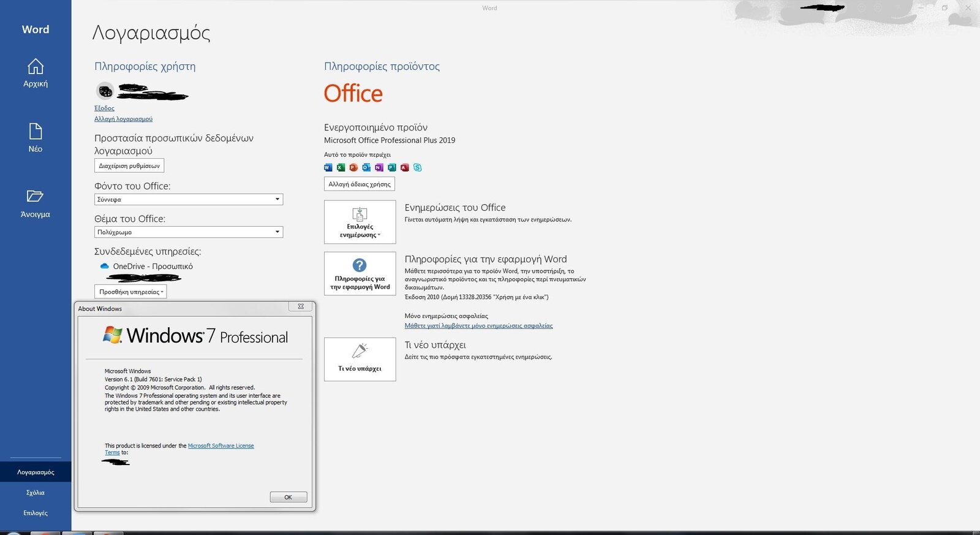
Task: Click the Version 6.1 Build 7601 text
Action: tap(153, 379)
